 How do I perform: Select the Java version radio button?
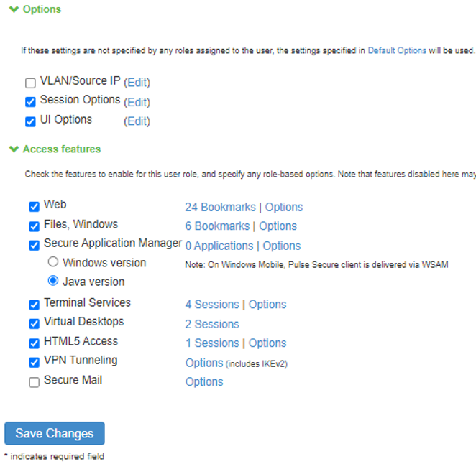[53, 281]
